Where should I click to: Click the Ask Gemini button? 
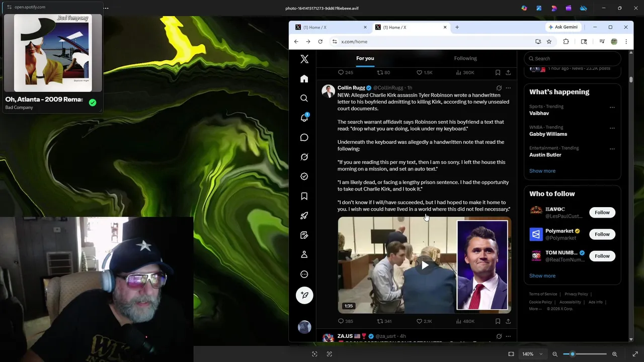click(563, 27)
